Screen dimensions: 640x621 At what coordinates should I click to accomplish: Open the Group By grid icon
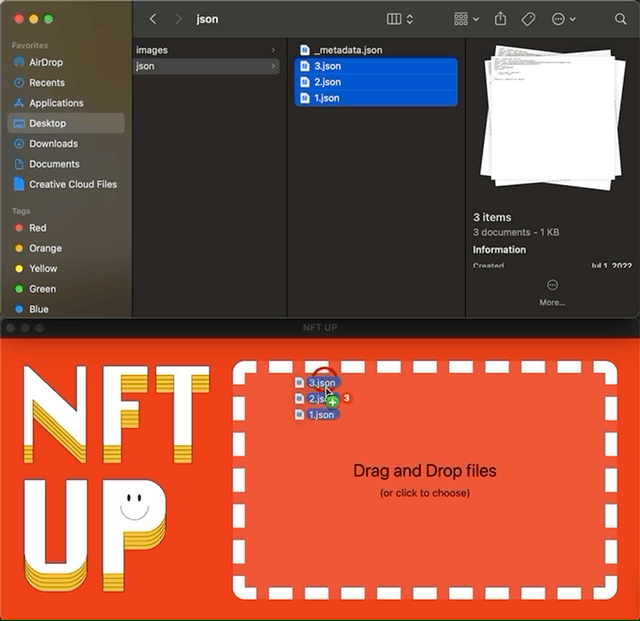(461, 19)
